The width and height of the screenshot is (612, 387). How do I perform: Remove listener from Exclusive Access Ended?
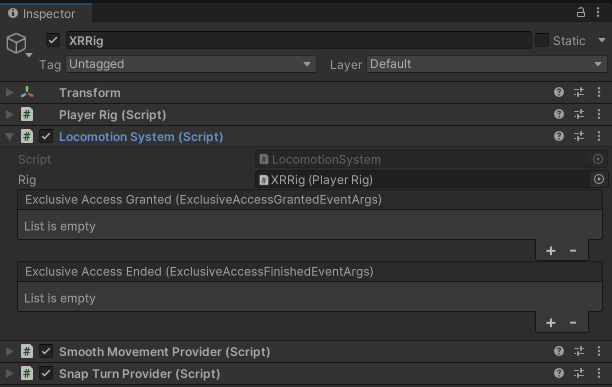[x=573, y=323]
